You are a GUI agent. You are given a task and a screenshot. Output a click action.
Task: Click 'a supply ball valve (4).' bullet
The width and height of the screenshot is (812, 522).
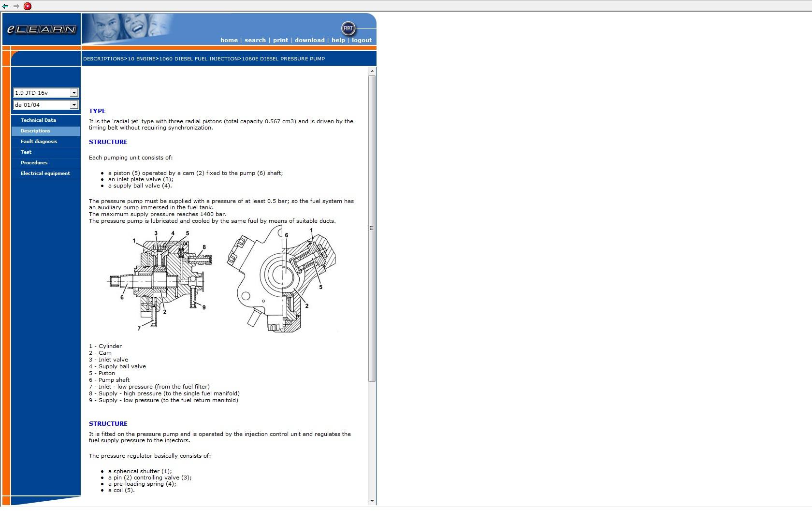(x=140, y=186)
